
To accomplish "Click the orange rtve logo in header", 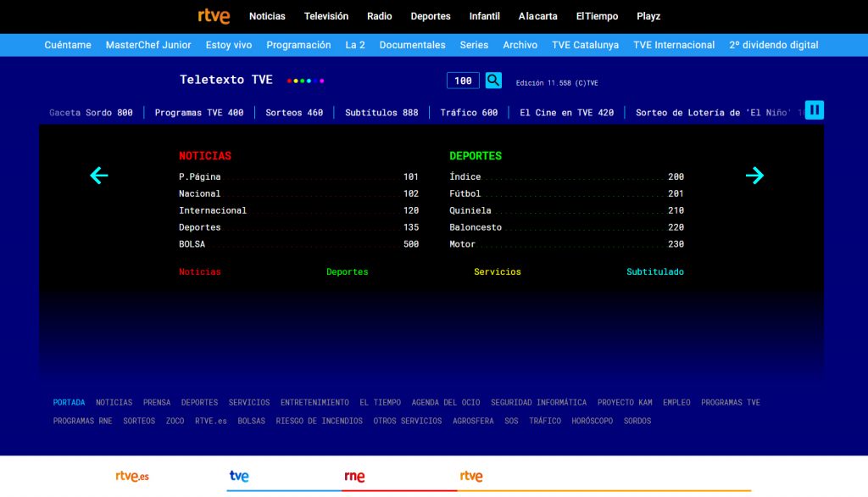I will pyautogui.click(x=214, y=16).
